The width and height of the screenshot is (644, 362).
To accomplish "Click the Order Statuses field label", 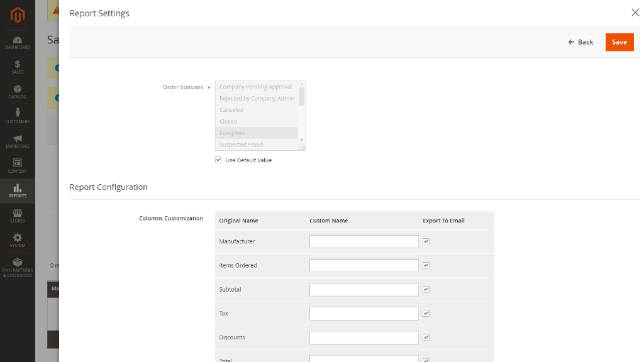I will [183, 87].
